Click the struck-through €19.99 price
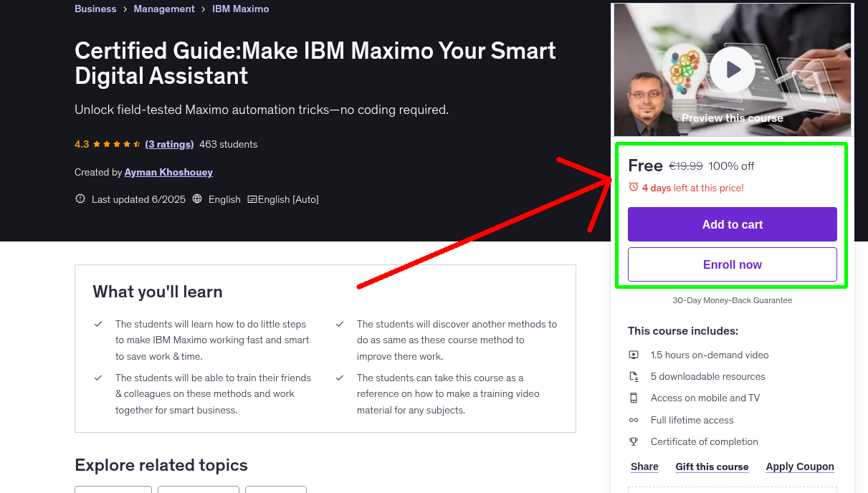868x493 pixels. click(686, 166)
